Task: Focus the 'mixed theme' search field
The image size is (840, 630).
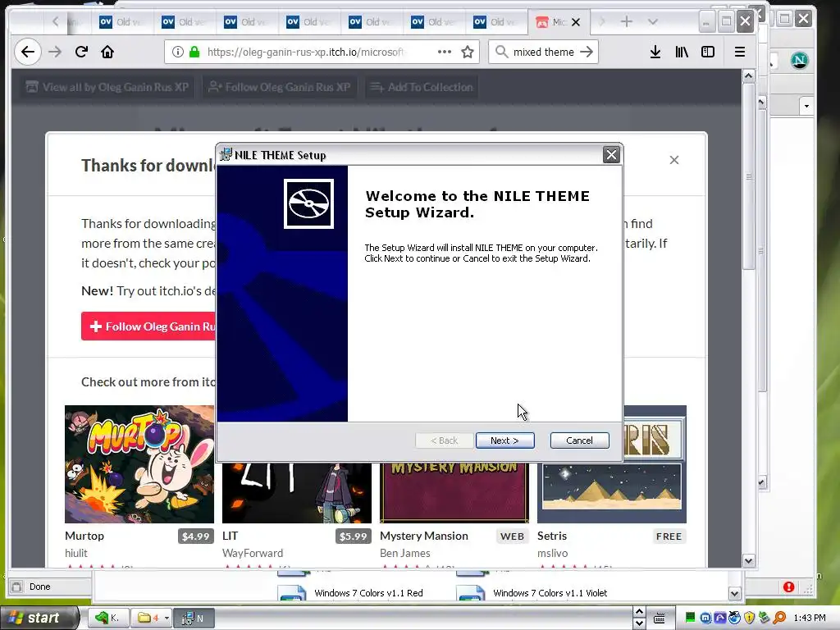Action: pyautogui.click(x=543, y=52)
